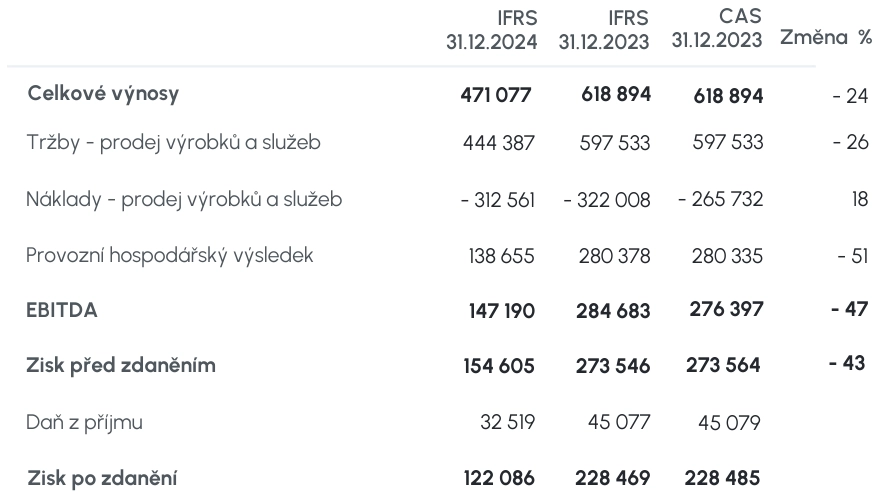This screenshot has height=494, width=880.
Task: Select the EBITDA row label
Action: (x=62, y=310)
